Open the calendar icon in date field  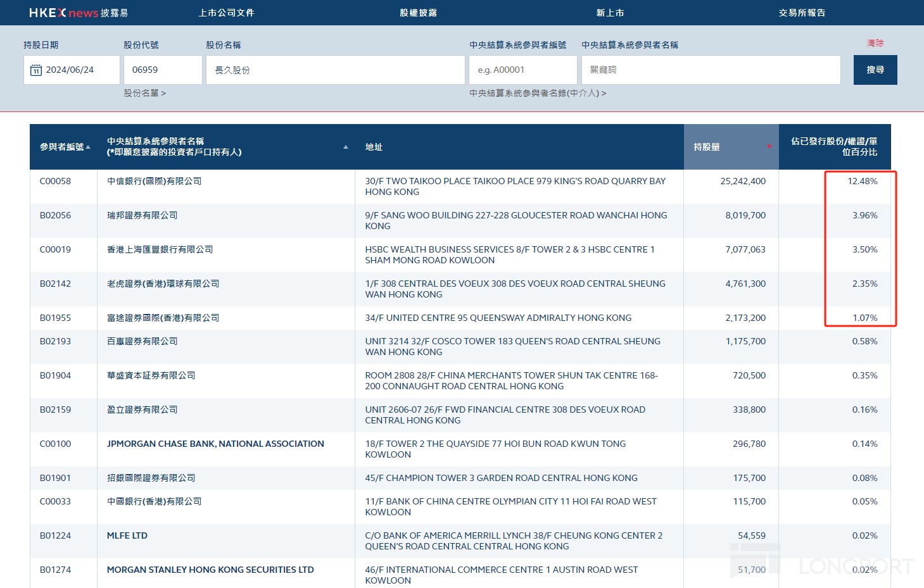(x=36, y=70)
